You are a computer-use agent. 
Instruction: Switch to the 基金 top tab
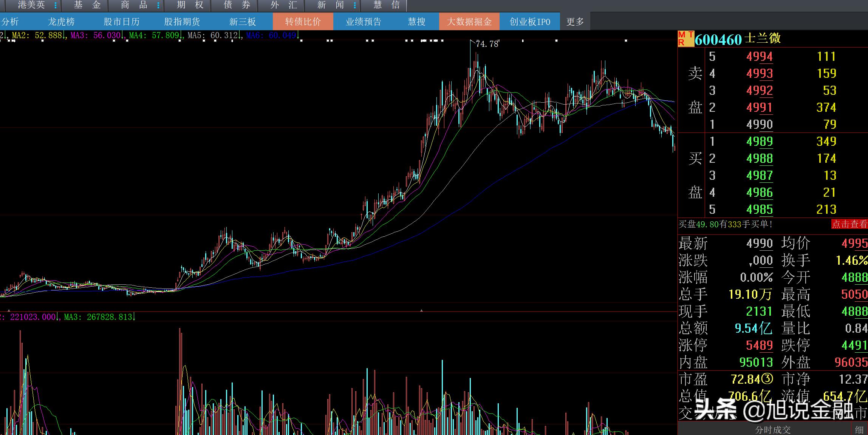87,5
